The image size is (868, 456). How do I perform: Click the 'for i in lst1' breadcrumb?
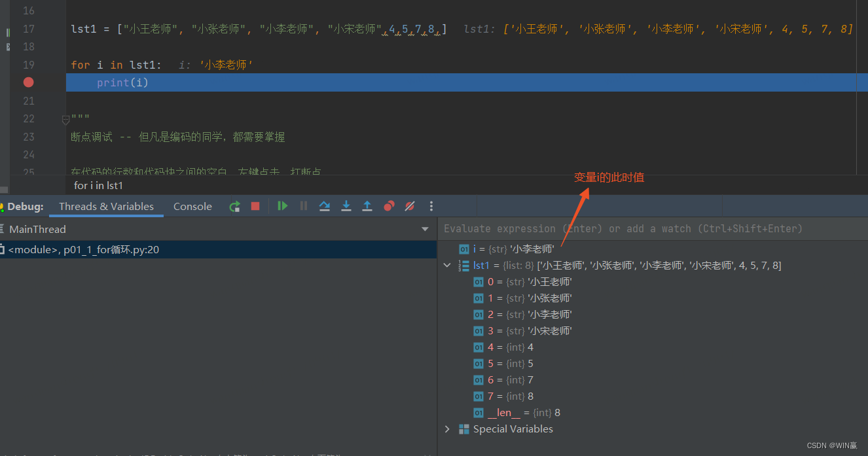98,185
